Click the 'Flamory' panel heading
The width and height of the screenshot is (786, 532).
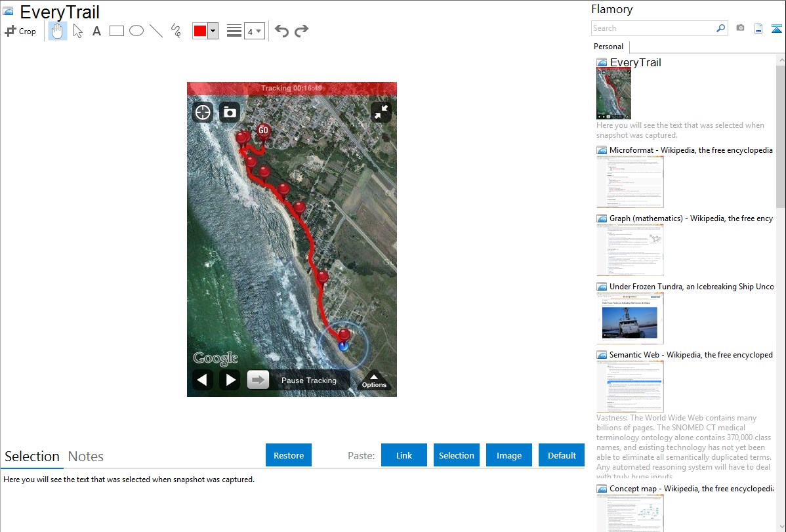point(611,10)
